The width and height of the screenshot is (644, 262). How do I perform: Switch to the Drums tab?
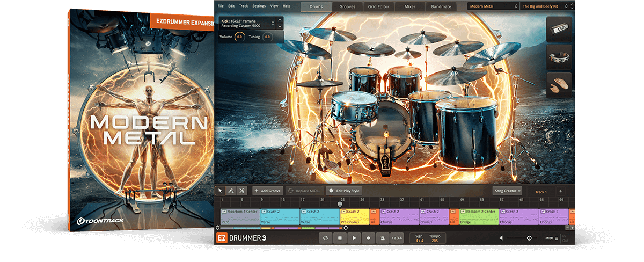pos(316,6)
